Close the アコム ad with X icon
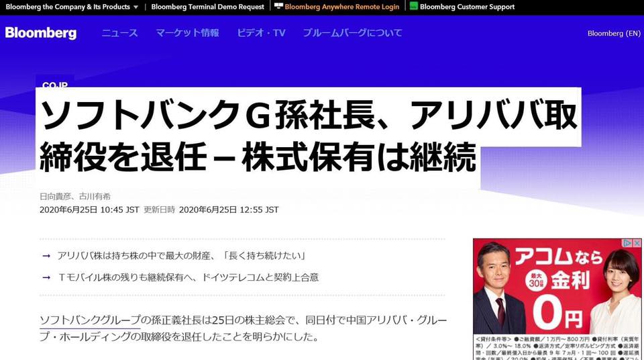The image size is (644, 360). (x=637, y=243)
